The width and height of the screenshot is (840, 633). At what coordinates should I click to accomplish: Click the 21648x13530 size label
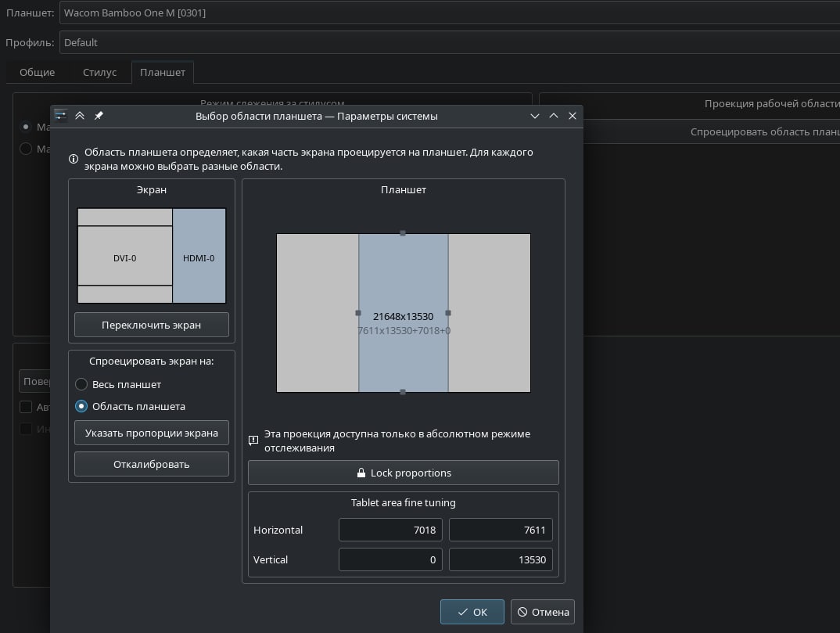pos(403,316)
